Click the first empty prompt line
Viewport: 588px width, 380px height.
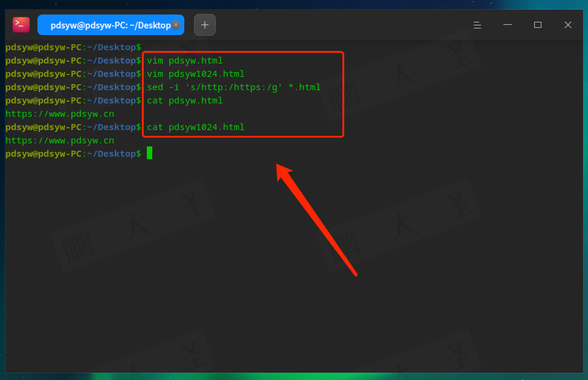pyautogui.click(x=73, y=47)
